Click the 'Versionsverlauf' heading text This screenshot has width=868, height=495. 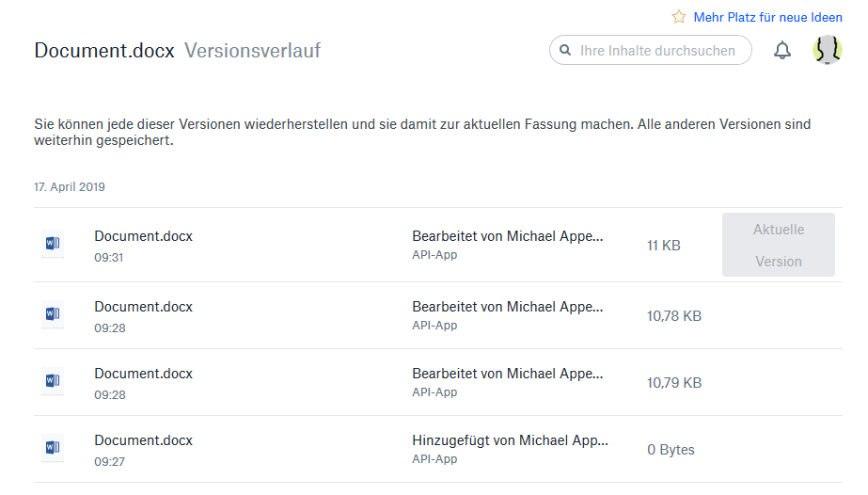pyautogui.click(x=252, y=51)
